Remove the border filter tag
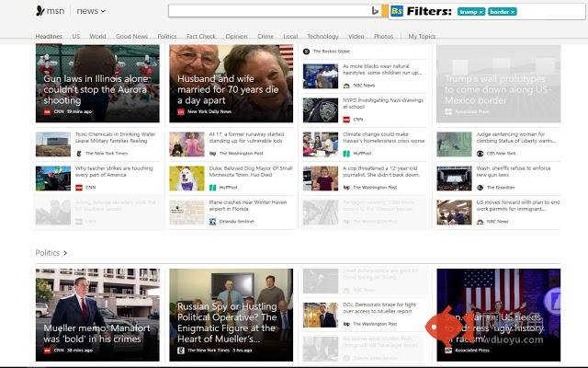Viewport: 588px width, 368px height. pos(513,12)
